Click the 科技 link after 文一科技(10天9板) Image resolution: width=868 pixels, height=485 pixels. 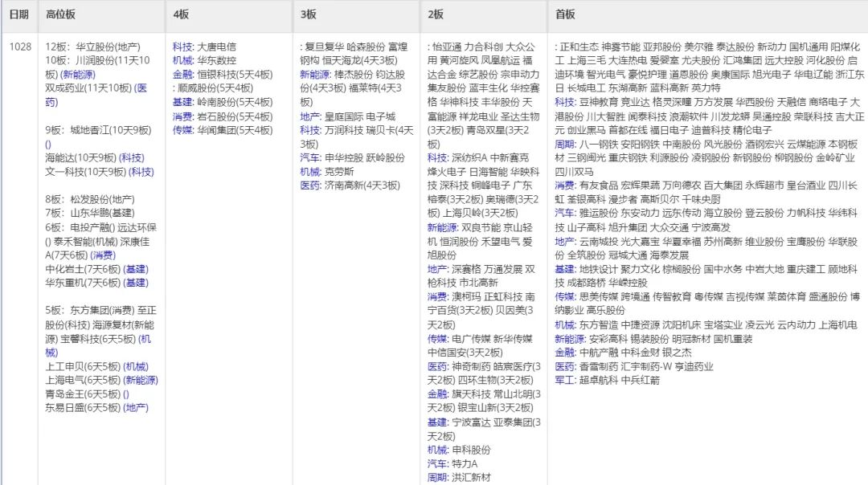point(141,172)
